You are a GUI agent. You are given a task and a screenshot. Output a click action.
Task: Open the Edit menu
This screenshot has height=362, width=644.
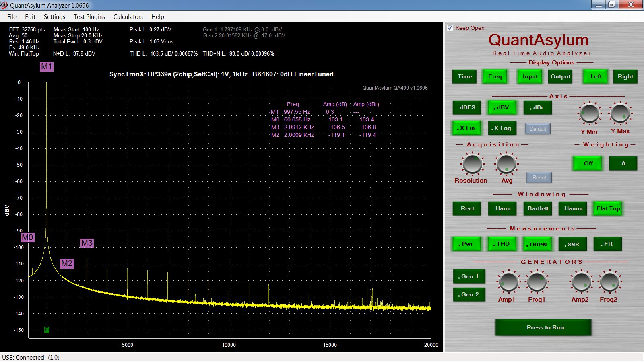coord(30,16)
